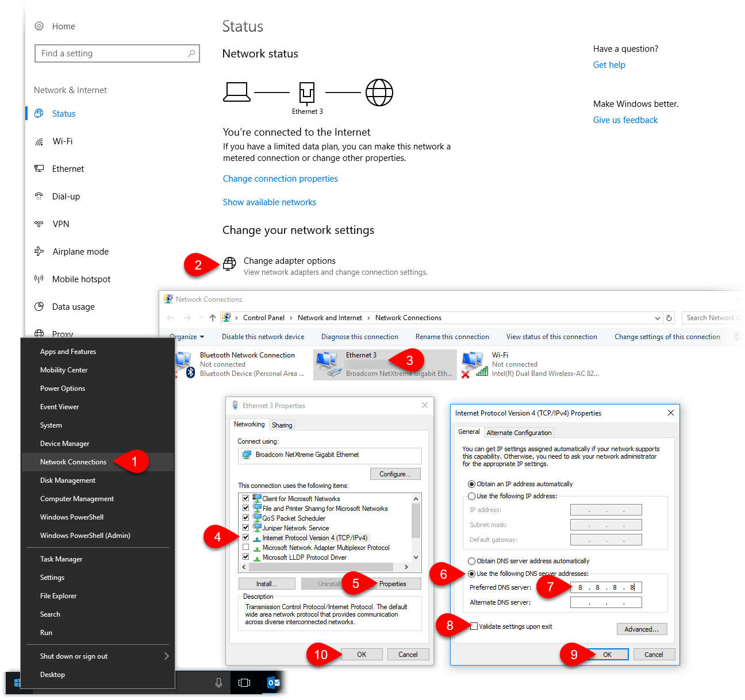Switch to the Sharing tab
745x700 pixels.
(x=282, y=425)
